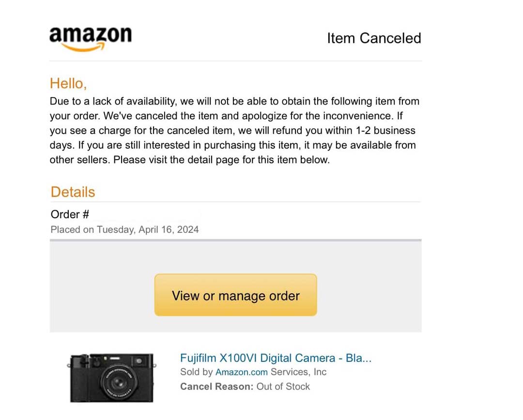
Task: Click the Amazon.com seller link
Action: [x=241, y=372]
